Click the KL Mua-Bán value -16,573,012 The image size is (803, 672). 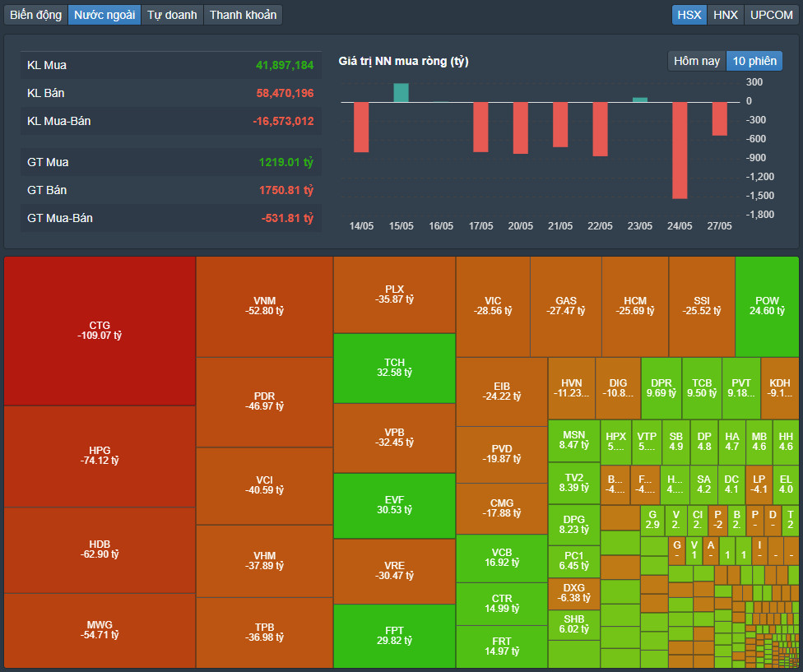point(283,121)
